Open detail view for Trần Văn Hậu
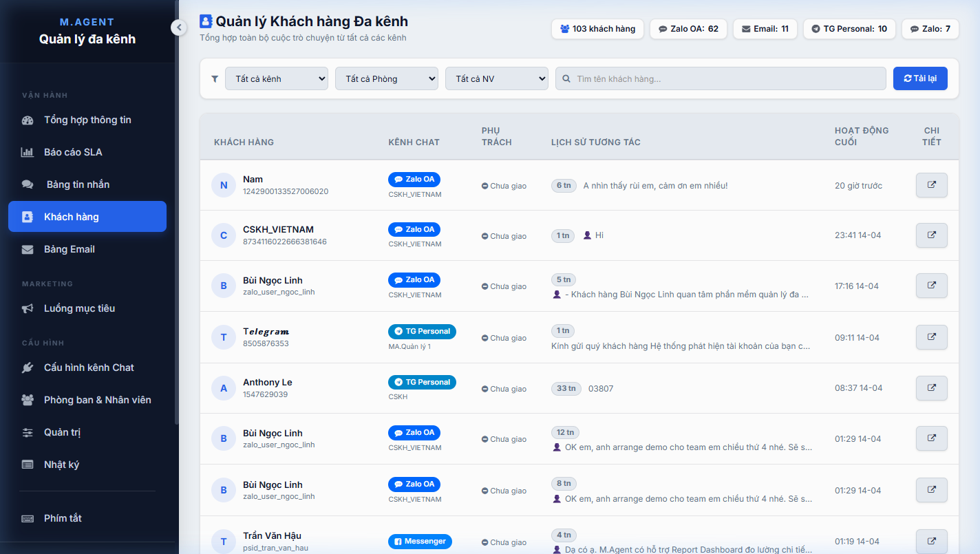The image size is (980, 554). 931,542
